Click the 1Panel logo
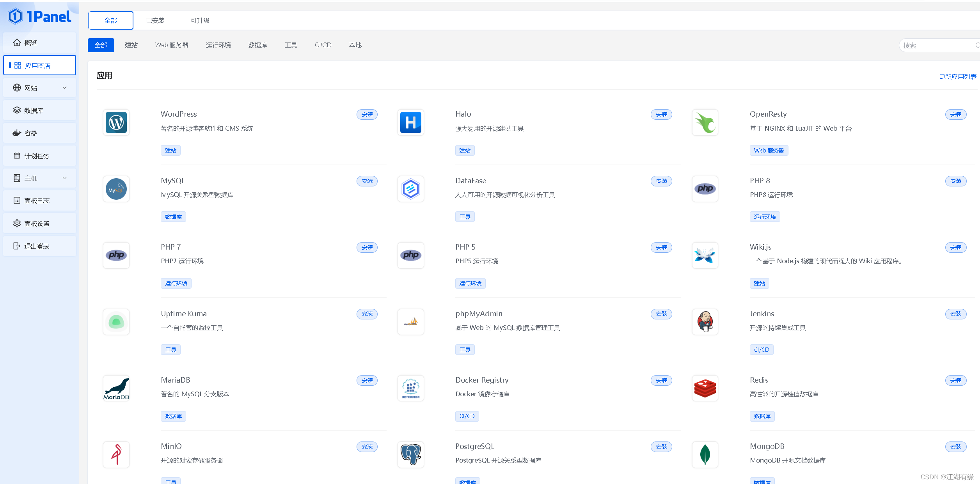 pos(39,16)
